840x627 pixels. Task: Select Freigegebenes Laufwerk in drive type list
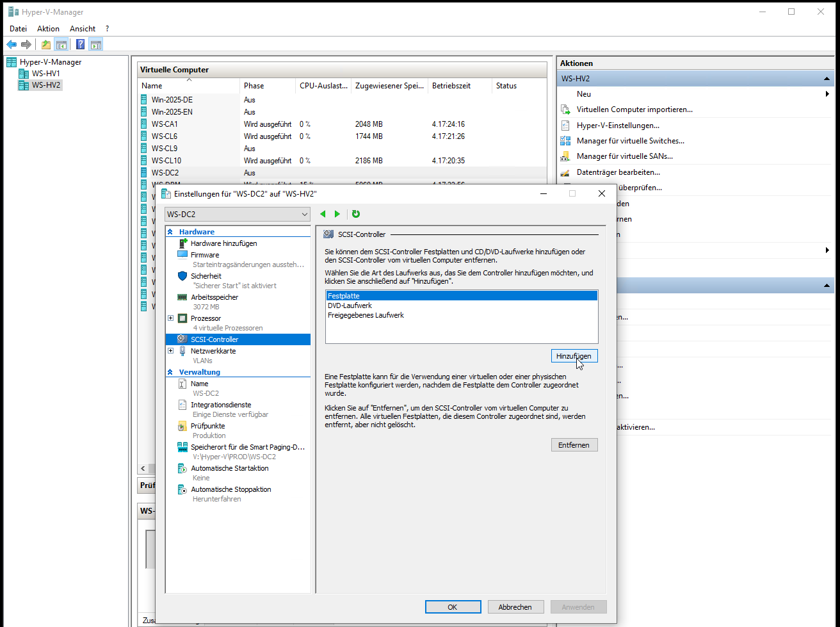pyautogui.click(x=462, y=315)
